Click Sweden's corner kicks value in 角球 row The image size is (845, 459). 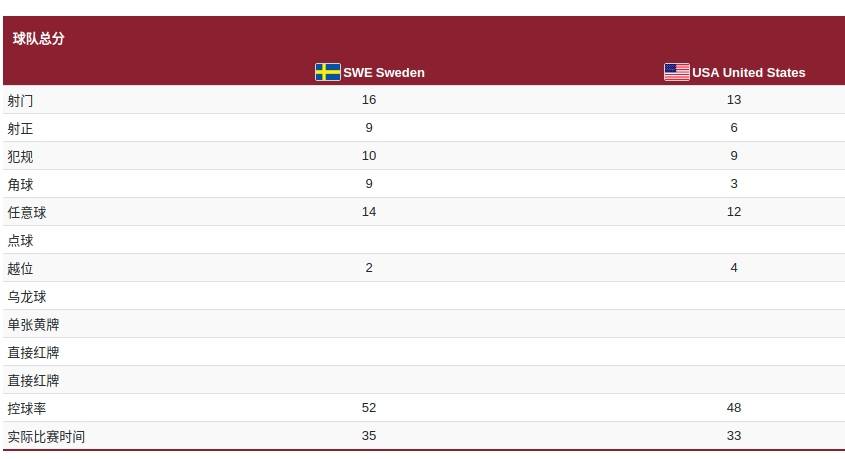[369, 184]
